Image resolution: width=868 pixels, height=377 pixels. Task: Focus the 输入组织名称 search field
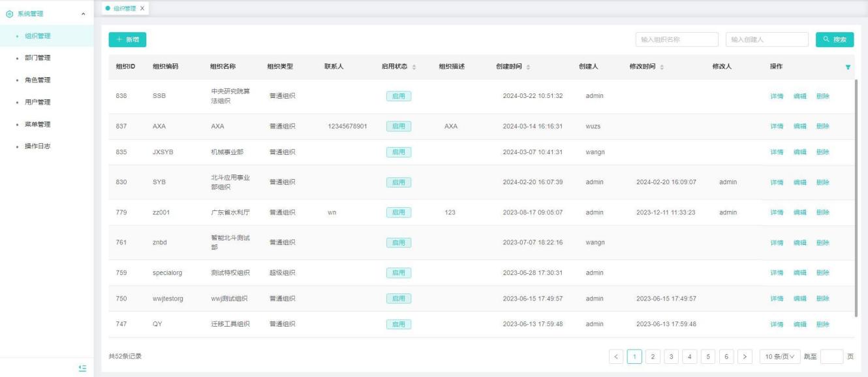pyautogui.click(x=676, y=40)
